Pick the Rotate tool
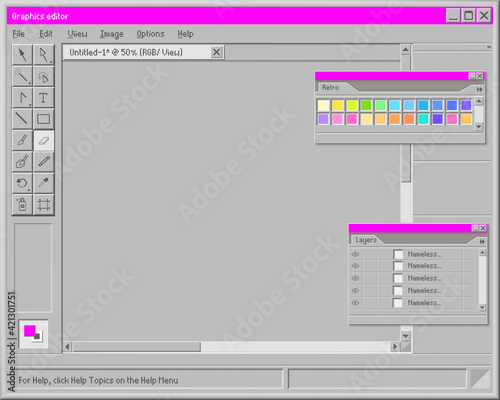The width and height of the screenshot is (500, 400). pos(22,183)
